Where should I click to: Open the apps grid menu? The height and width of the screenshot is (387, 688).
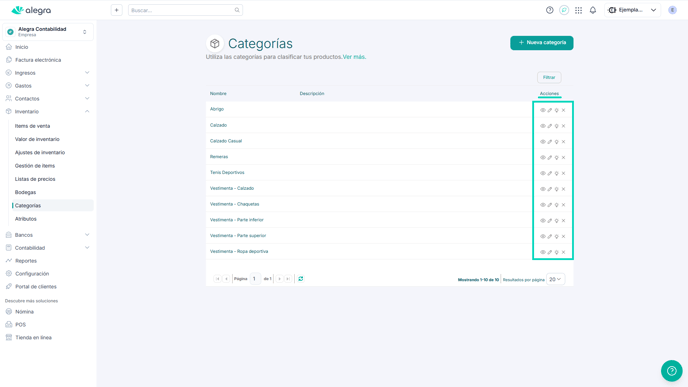point(578,10)
